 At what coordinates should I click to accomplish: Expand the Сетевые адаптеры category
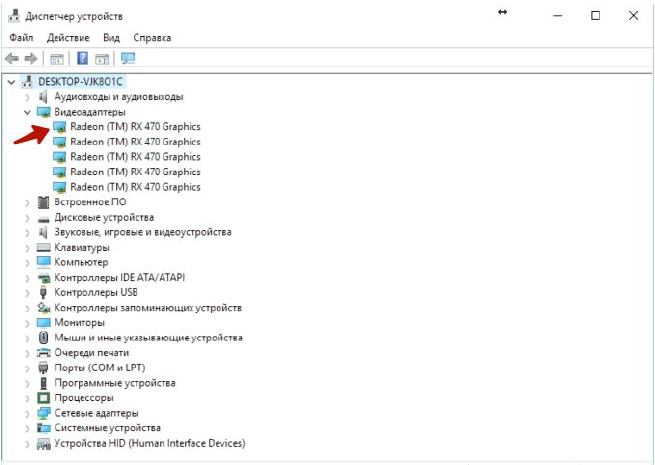pyautogui.click(x=28, y=414)
